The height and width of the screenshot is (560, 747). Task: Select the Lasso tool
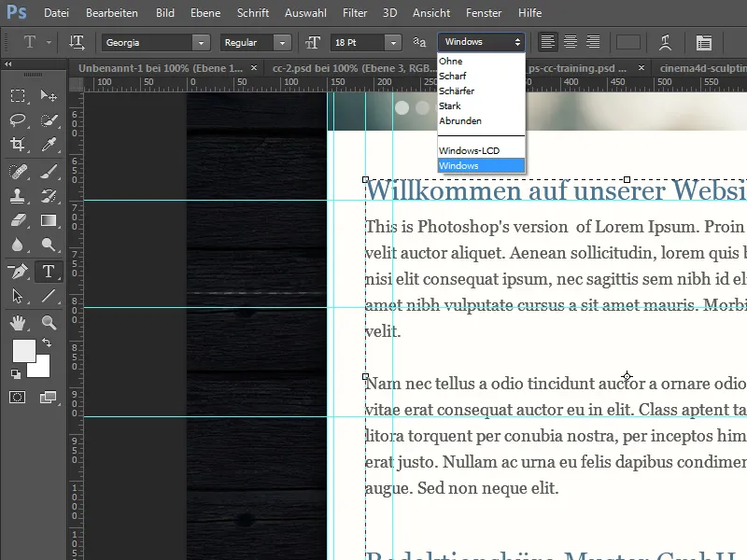[18, 119]
